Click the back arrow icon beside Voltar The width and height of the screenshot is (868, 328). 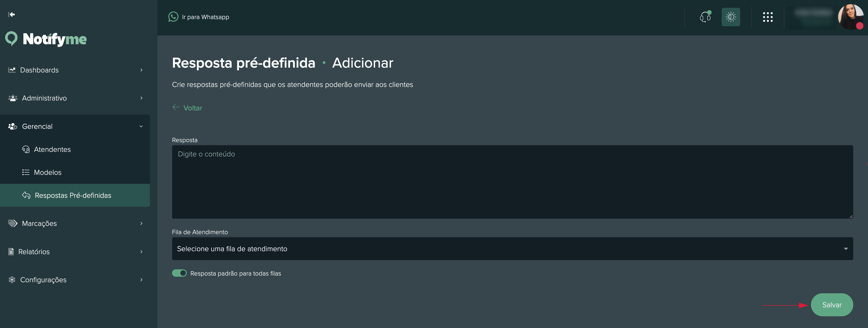pos(176,107)
